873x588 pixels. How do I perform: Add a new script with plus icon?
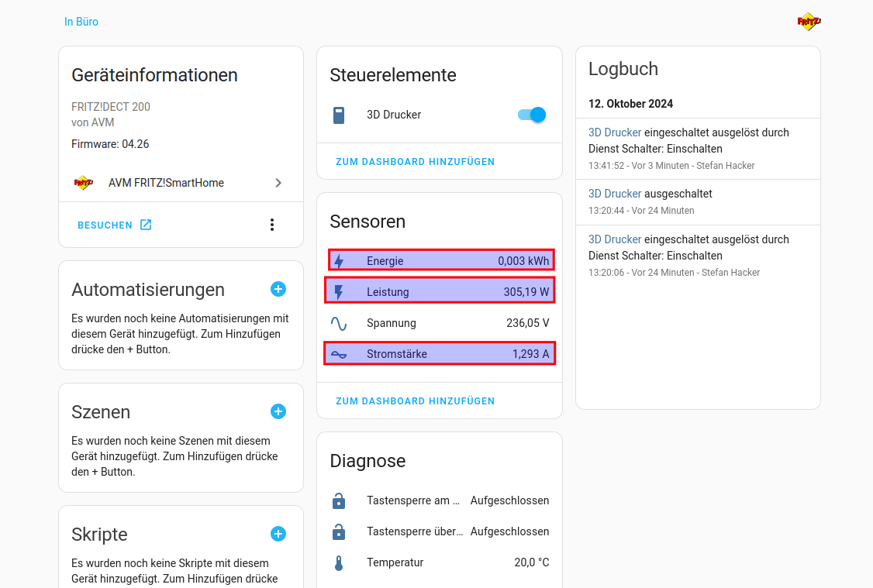278,534
